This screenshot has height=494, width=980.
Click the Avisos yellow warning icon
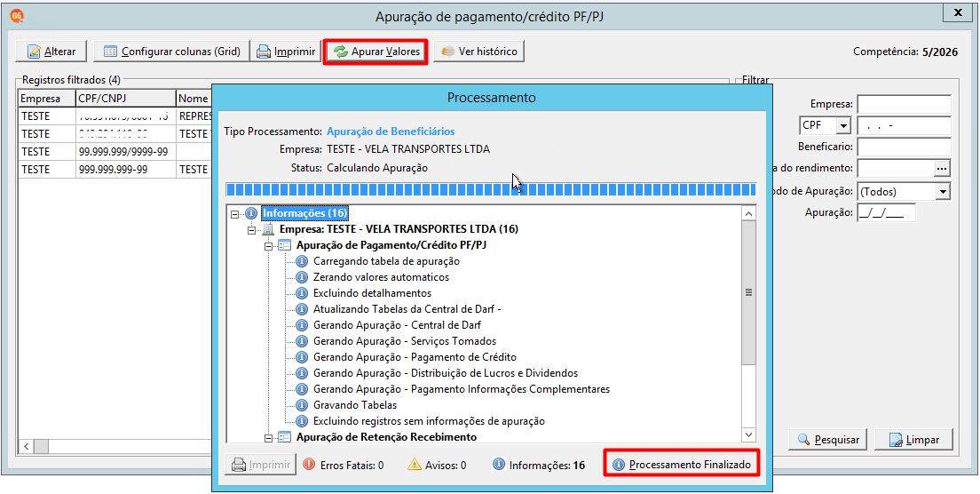[x=415, y=465]
